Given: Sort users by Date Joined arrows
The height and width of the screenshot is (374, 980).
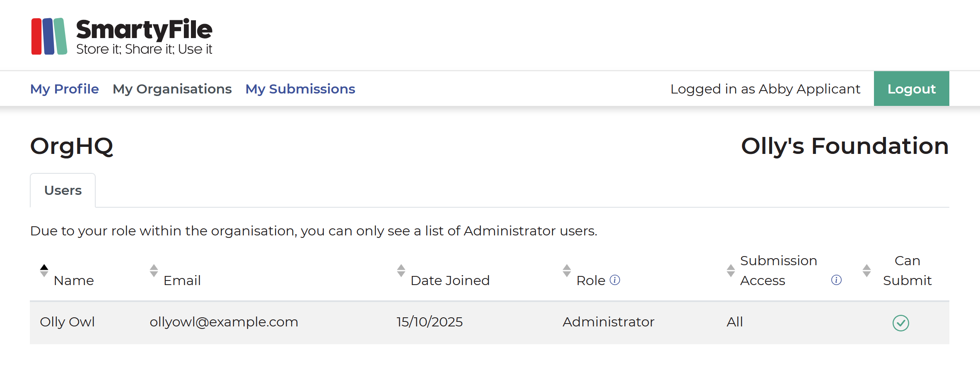Looking at the screenshot, I should tap(401, 271).
